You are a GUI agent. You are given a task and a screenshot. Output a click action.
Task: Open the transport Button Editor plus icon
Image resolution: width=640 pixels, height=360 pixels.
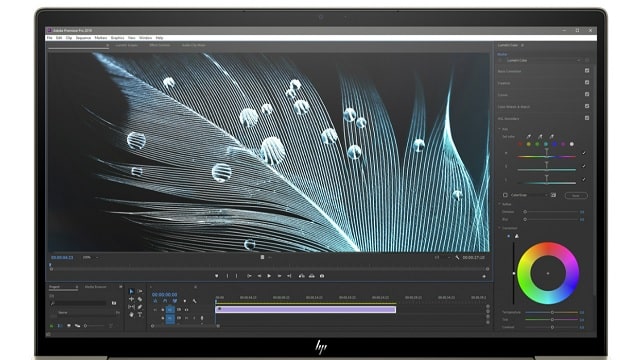point(484,276)
